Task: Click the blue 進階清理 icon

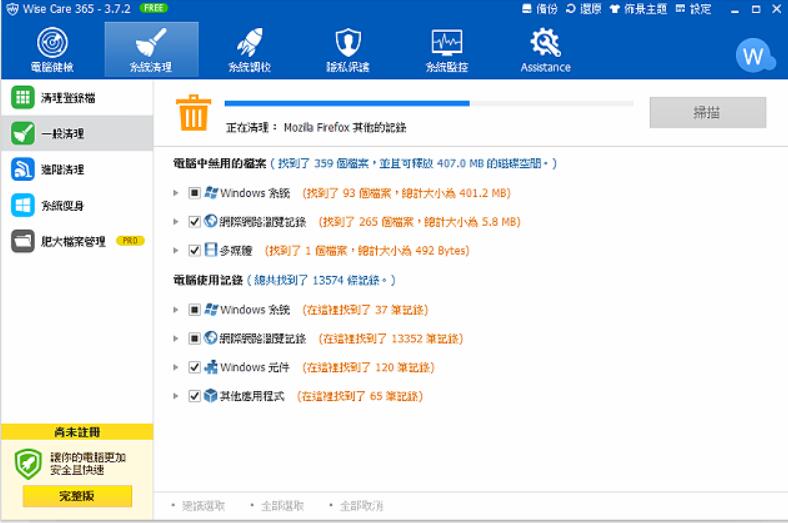Action: click(23, 169)
